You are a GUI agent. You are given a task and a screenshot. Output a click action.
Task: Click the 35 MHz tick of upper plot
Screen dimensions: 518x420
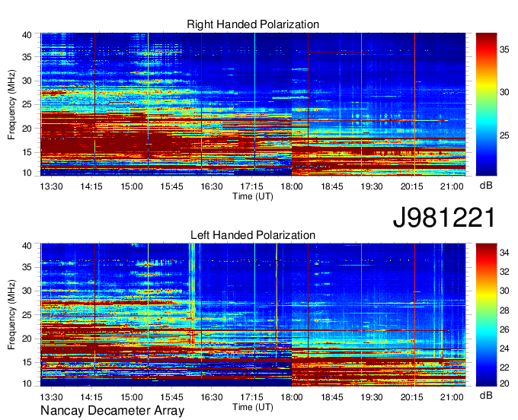(x=27, y=57)
